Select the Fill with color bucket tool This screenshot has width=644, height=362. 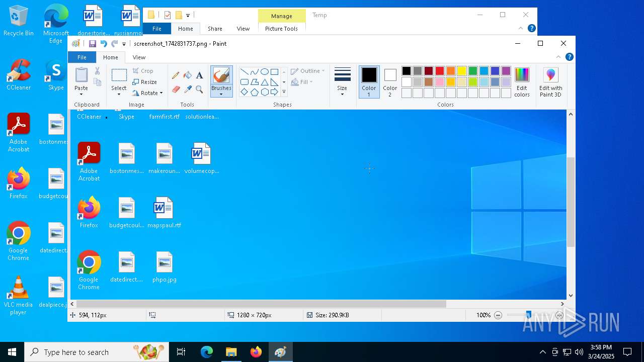(188, 75)
